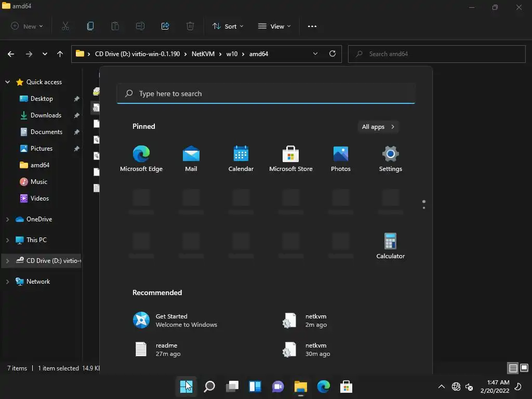The height and width of the screenshot is (399, 532).
Task: Switch to details view layout
Action: [x=513, y=368]
